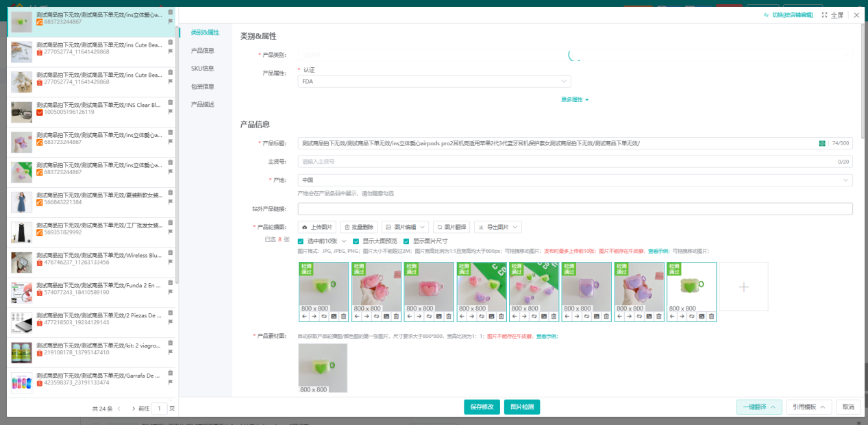The height and width of the screenshot is (425, 868).
Task: Delete the 夏装新款女装 product 566843221384
Action: [x=171, y=193]
